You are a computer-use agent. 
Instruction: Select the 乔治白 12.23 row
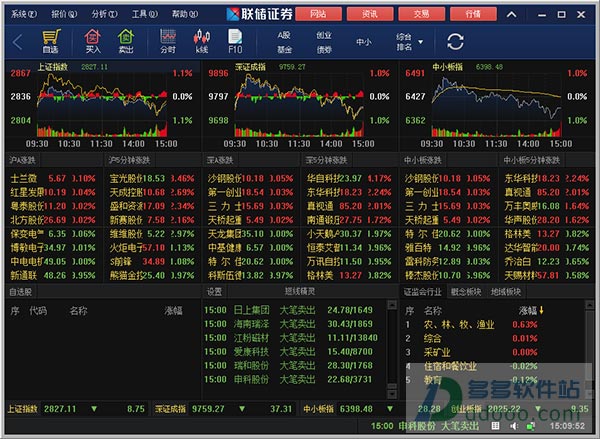pyautogui.click(x=547, y=261)
